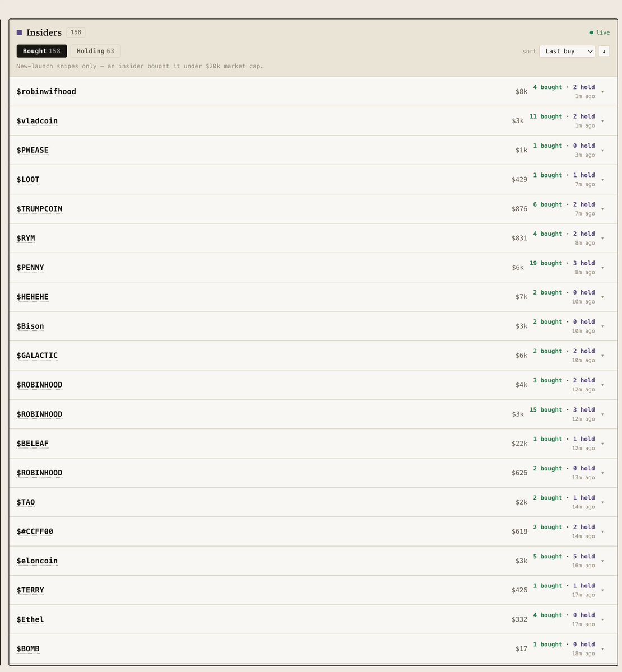Expand the $BELEAF row chevron

click(x=602, y=444)
